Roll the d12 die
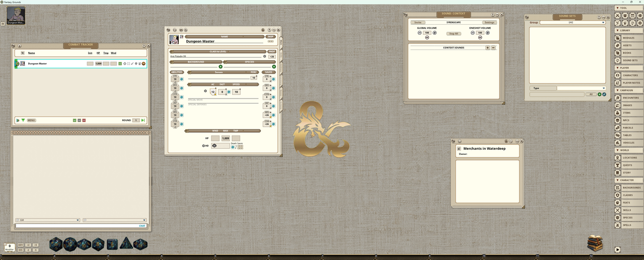 click(70, 244)
